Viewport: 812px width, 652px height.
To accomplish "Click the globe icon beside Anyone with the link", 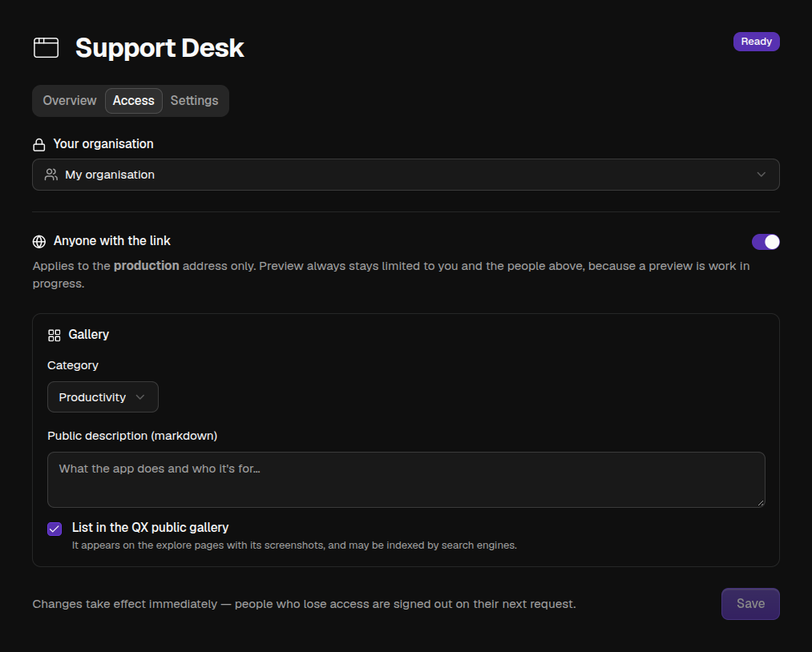I will 38,242.
